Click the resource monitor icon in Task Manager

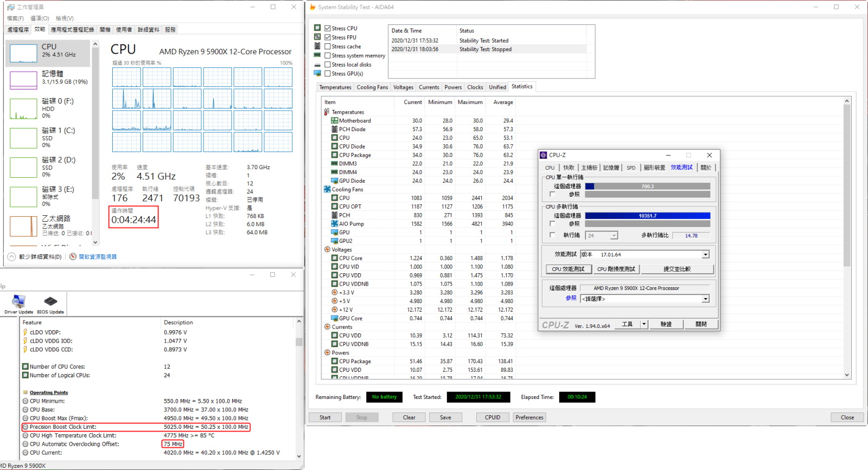(73, 256)
